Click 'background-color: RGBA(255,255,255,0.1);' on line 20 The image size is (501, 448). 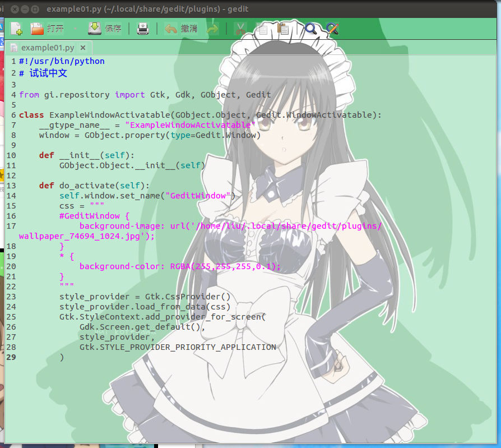pos(180,266)
